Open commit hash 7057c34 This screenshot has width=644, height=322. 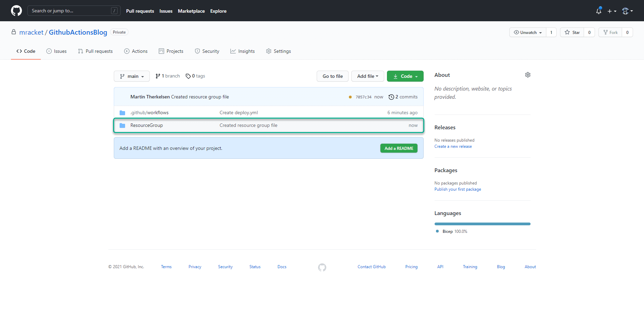tap(364, 97)
